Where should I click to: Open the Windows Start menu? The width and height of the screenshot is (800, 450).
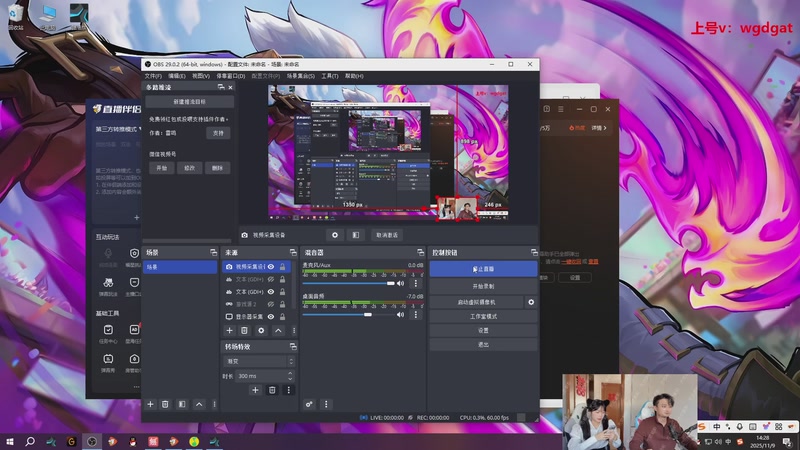(10, 441)
